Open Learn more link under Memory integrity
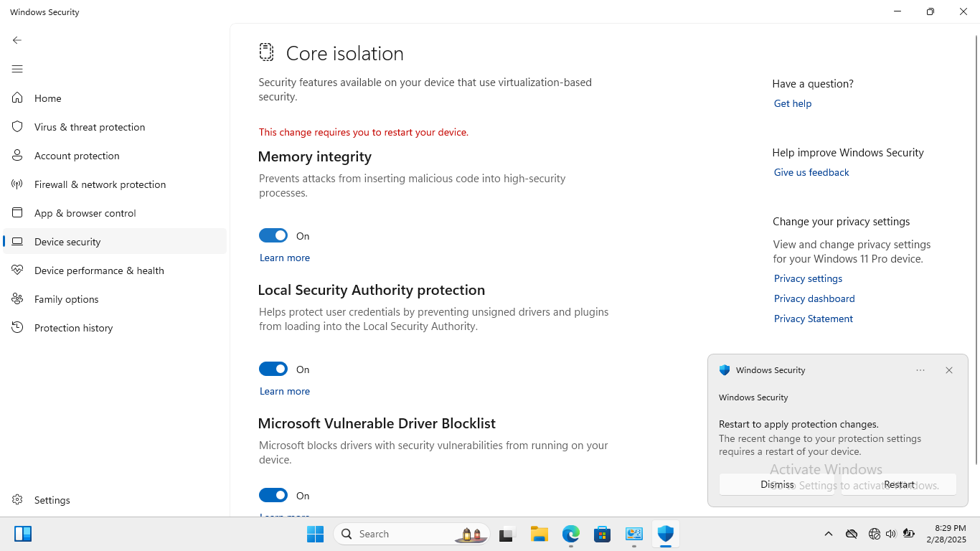The width and height of the screenshot is (980, 551). click(x=285, y=258)
